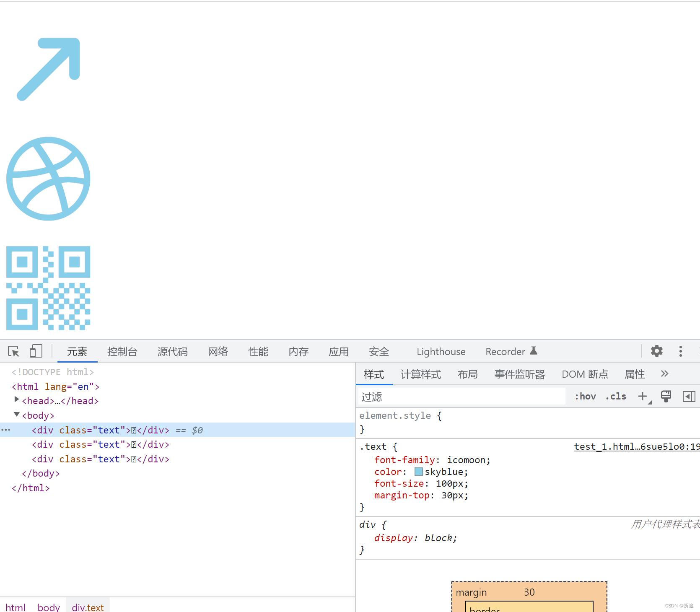Click the 过滤 filter input field
Viewport: 700px width, 612px height.
click(x=463, y=397)
